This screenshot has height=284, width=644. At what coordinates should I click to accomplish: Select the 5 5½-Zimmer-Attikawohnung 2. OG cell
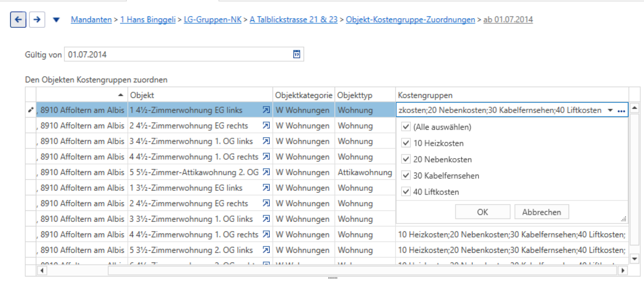200,173
